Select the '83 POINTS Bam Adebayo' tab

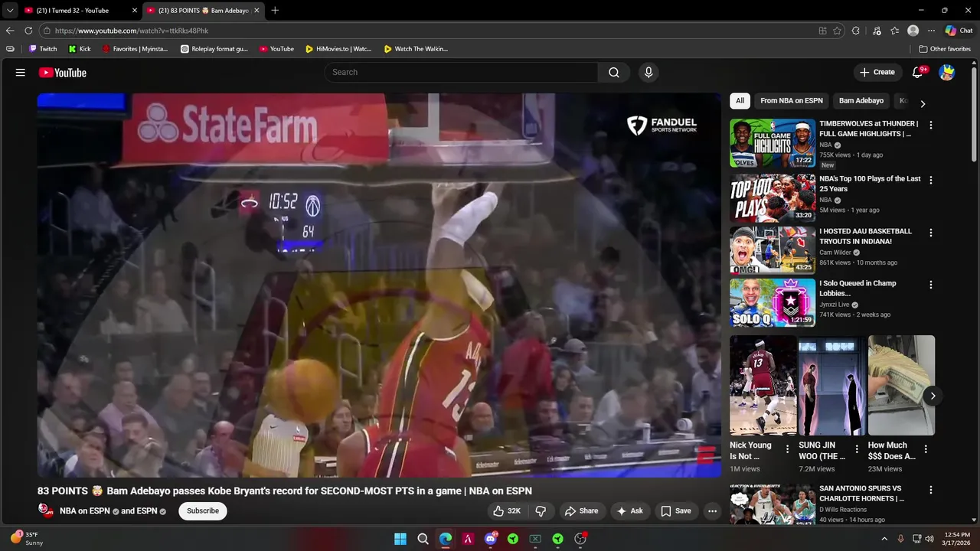click(x=203, y=11)
